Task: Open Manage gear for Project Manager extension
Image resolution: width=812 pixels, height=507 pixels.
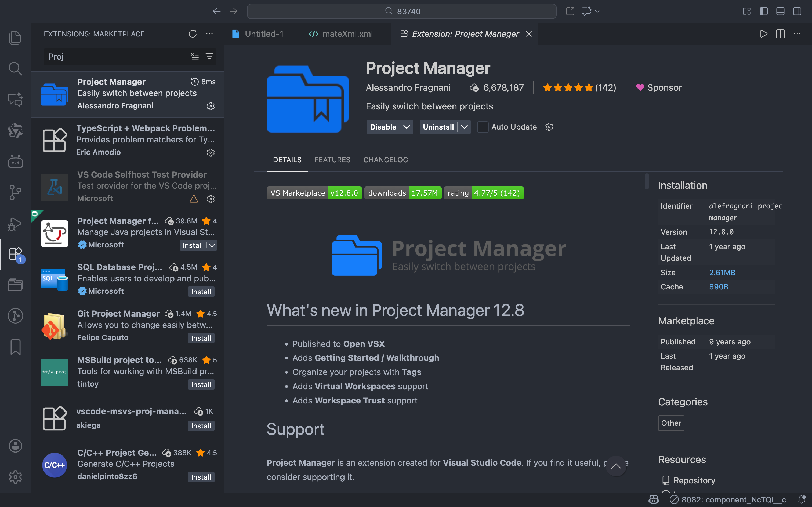Action: coord(211,106)
